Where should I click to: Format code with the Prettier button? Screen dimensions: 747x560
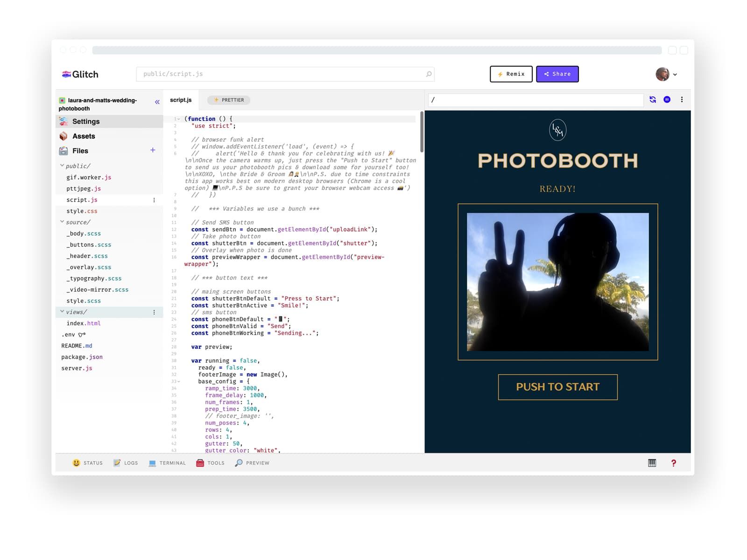(x=229, y=100)
